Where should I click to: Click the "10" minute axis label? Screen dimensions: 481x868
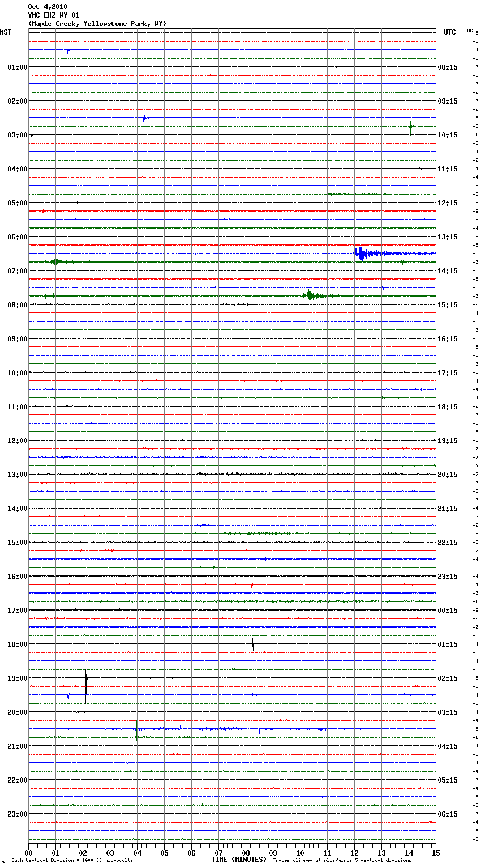click(300, 853)
